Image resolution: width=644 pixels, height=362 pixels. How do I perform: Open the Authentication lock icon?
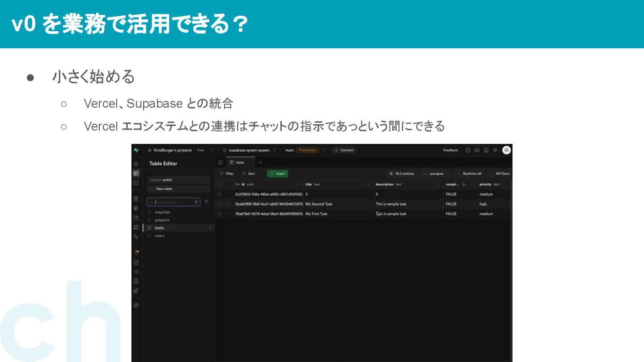(136, 208)
